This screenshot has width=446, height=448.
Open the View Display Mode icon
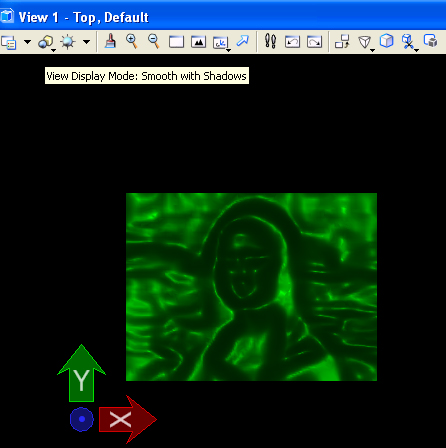(x=46, y=42)
